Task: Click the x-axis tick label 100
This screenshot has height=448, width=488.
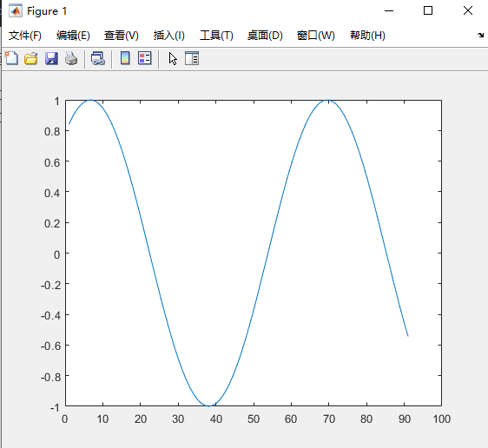Action: click(442, 419)
